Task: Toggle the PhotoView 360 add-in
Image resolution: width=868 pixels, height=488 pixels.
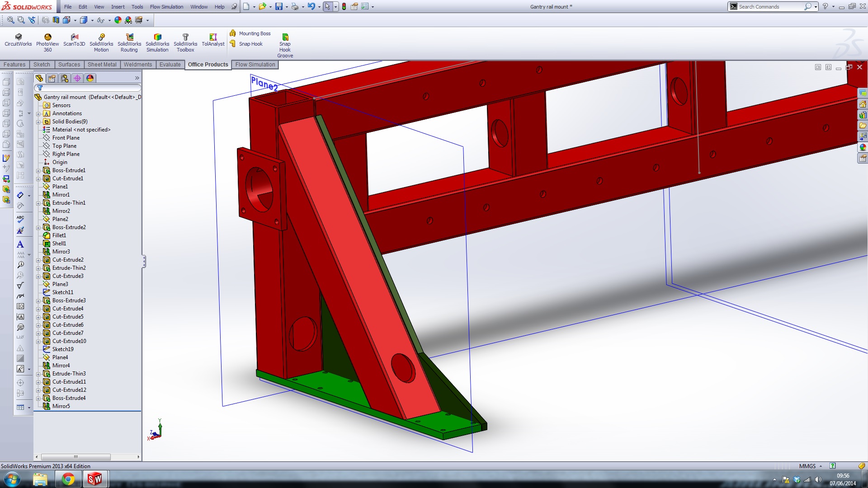Action: (x=47, y=40)
